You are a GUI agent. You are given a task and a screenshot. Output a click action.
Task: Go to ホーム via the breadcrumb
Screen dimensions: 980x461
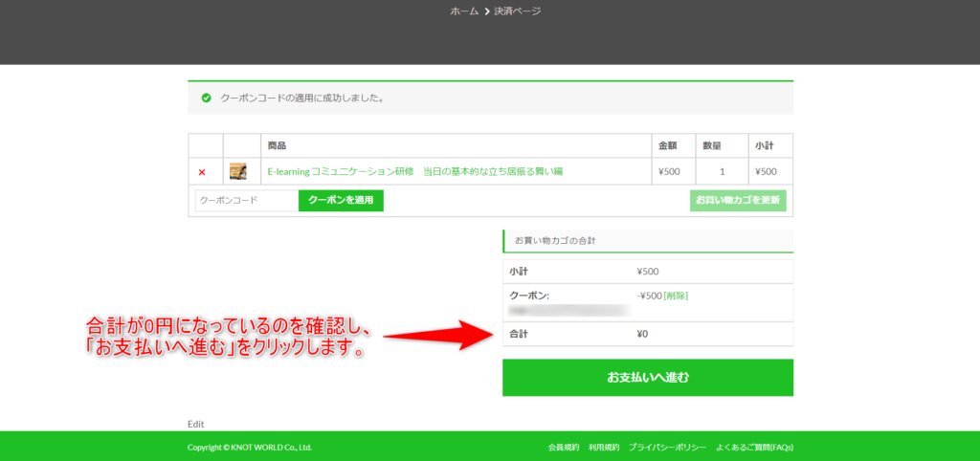pos(464,11)
